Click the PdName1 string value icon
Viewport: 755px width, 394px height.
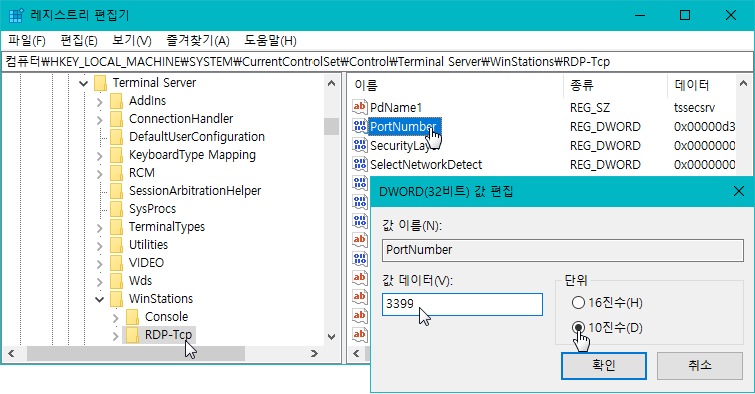[360, 107]
